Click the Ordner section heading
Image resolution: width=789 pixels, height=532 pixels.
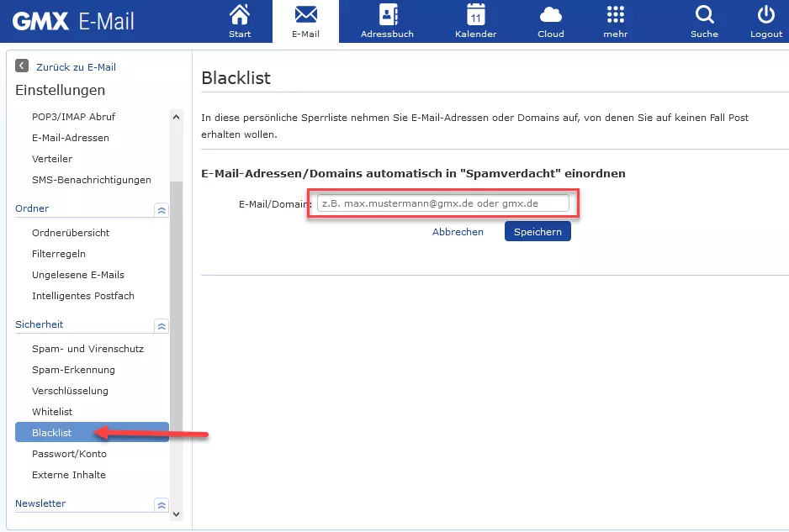pos(32,208)
